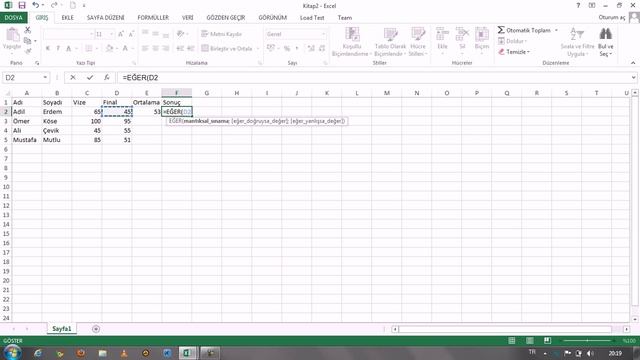Click the Copy icon in Pano group
The image size is (640, 360).
[27, 40]
